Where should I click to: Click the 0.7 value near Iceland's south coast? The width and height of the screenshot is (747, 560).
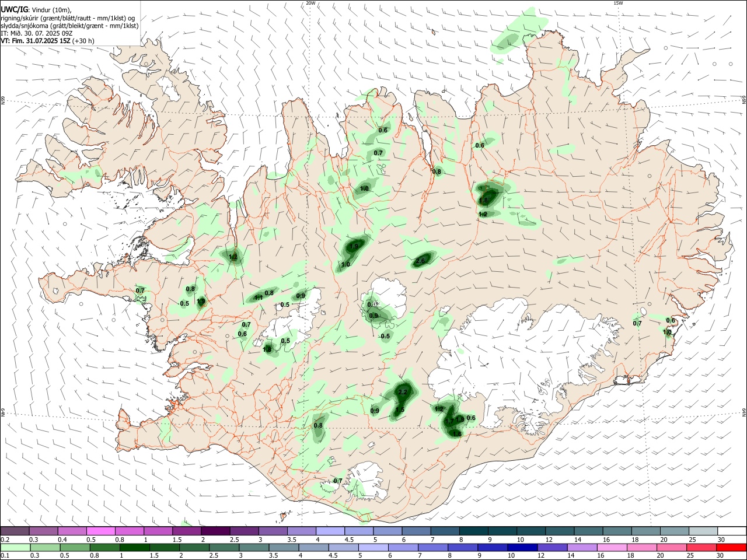338,481
